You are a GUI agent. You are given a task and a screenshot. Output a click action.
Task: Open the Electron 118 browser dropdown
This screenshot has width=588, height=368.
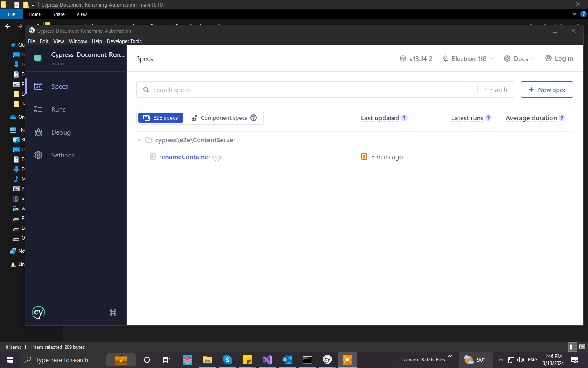click(x=468, y=58)
